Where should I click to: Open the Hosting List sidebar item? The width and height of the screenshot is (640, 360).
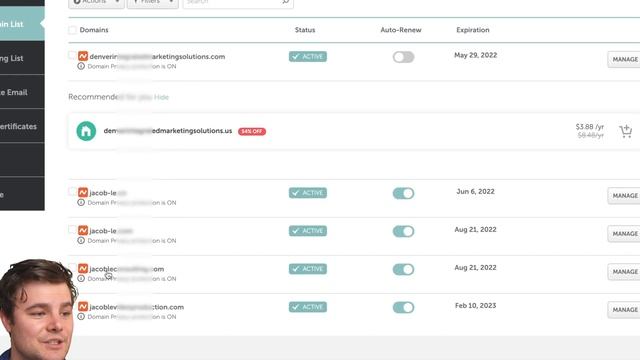click(22, 58)
